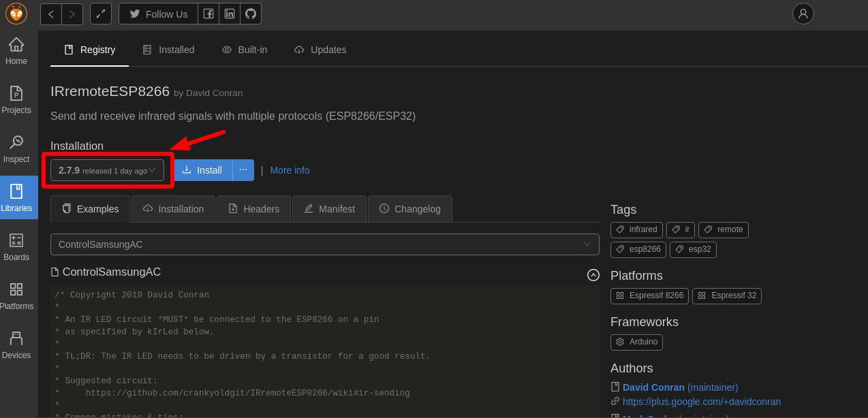
Task: Collapse the ControlSamsungAC code example
Action: (x=593, y=275)
